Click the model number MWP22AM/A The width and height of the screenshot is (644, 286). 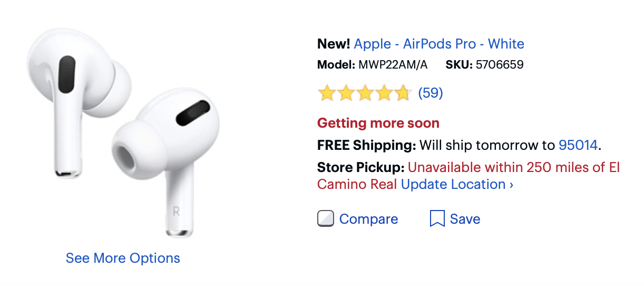[x=393, y=65]
